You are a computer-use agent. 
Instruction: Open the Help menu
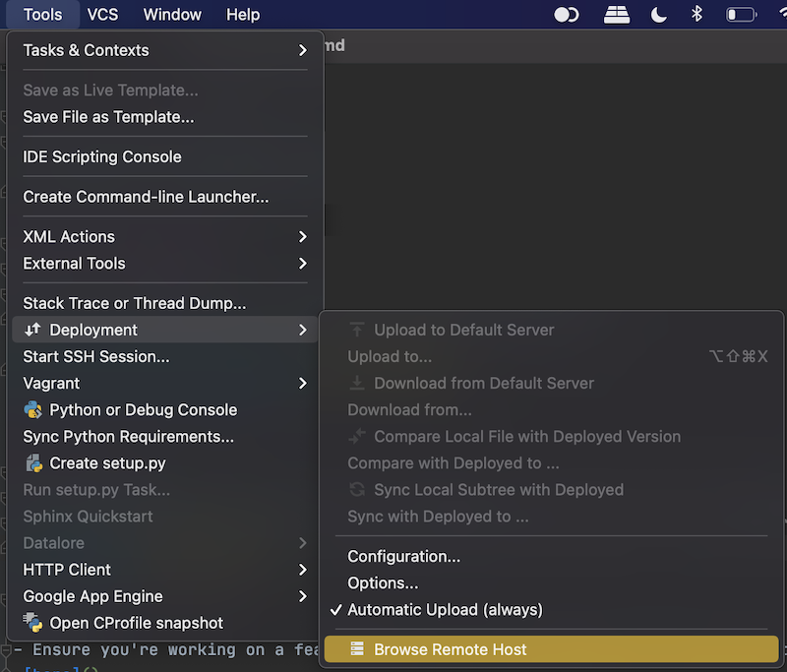pyautogui.click(x=243, y=15)
